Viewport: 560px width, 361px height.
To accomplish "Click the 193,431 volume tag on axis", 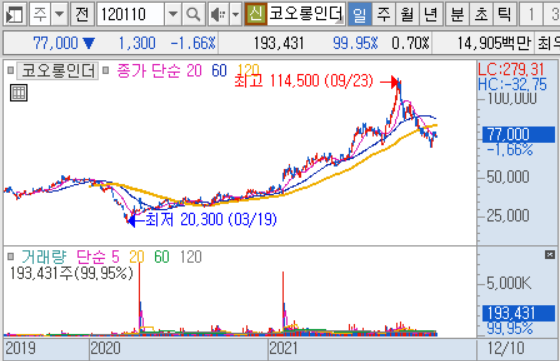I will [519, 313].
